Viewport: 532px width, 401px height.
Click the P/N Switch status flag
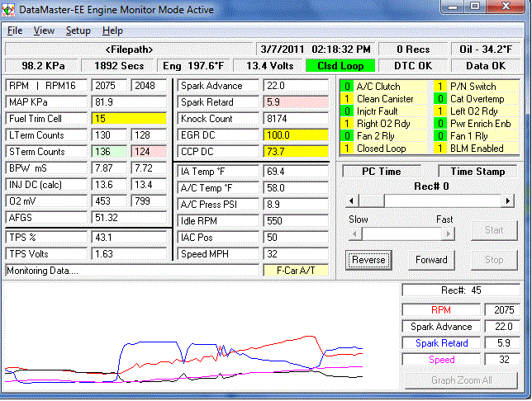click(x=476, y=87)
